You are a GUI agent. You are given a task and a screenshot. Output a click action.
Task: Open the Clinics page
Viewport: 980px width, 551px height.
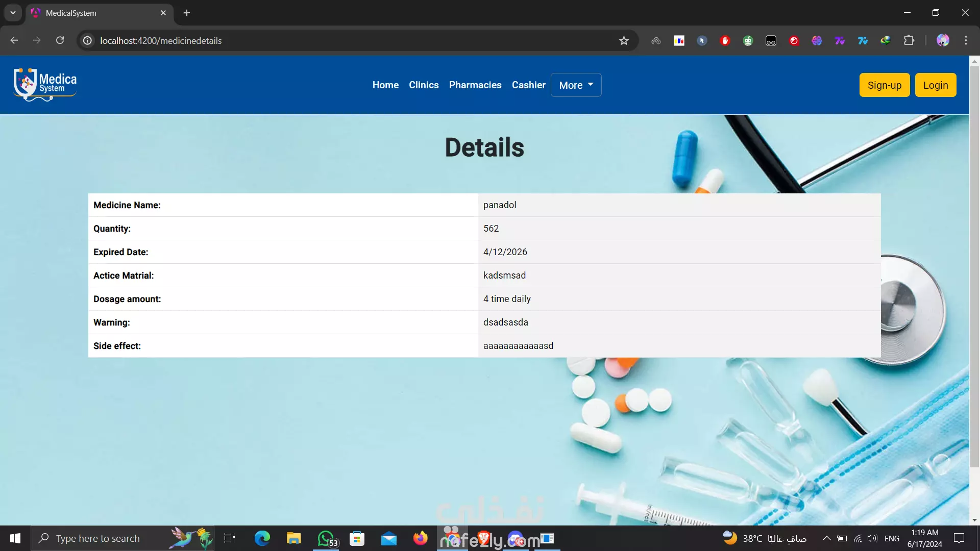[x=424, y=85]
